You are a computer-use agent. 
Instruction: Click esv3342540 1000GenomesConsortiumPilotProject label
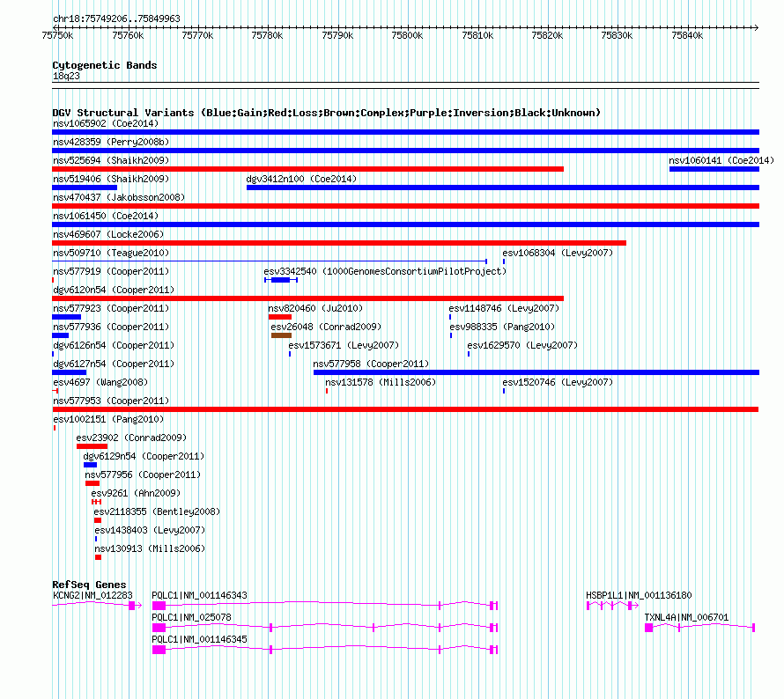385,271
